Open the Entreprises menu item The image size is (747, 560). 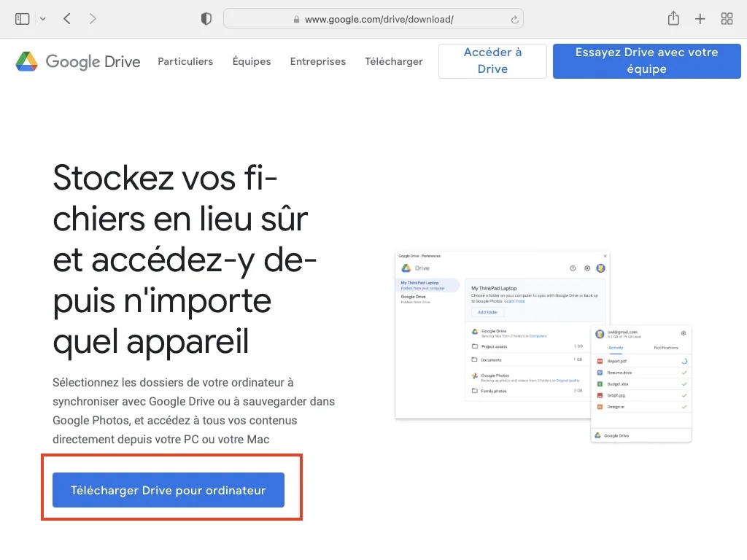(318, 61)
